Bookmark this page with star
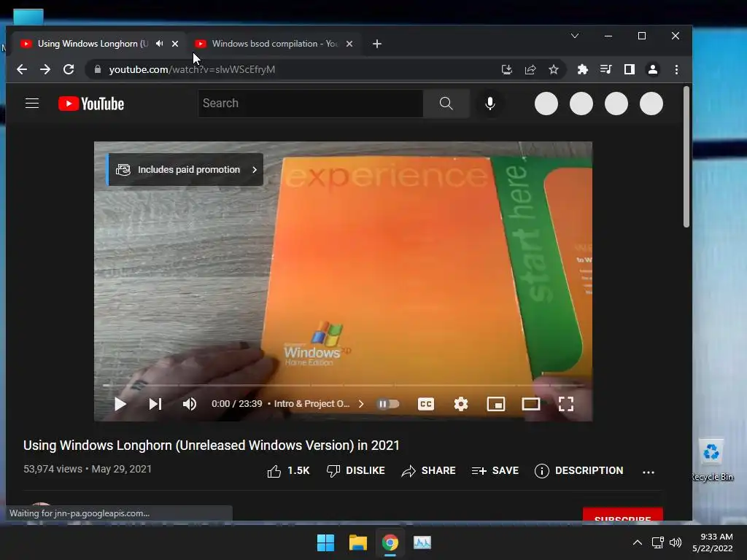Image resolution: width=747 pixels, height=560 pixels. pos(554,69)
